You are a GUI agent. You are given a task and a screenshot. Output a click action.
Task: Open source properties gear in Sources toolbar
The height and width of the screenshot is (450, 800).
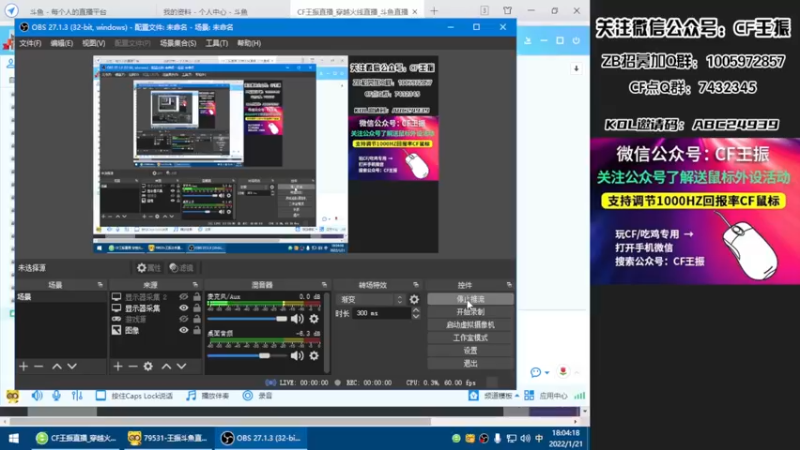148,366
